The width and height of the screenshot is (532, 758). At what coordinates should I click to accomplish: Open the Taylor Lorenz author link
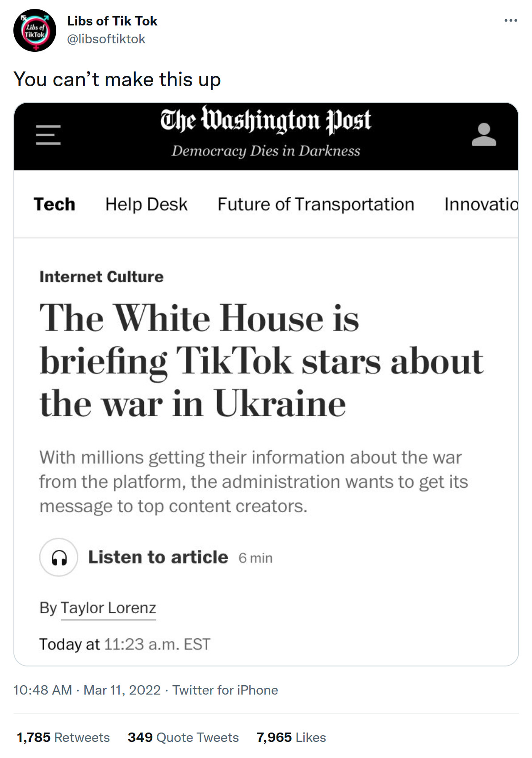point(109,608)
